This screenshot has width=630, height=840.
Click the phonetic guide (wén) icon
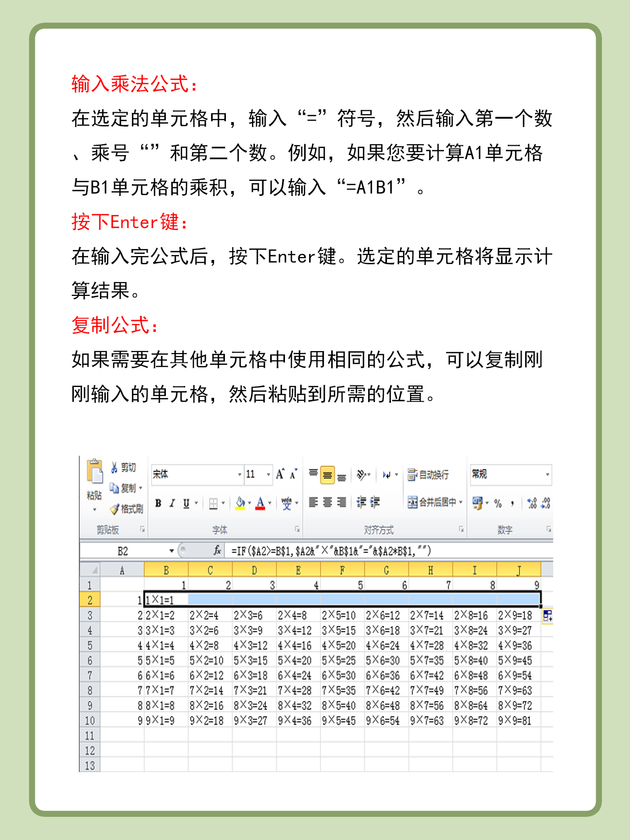pyautogui.click(x=286, y=503)
